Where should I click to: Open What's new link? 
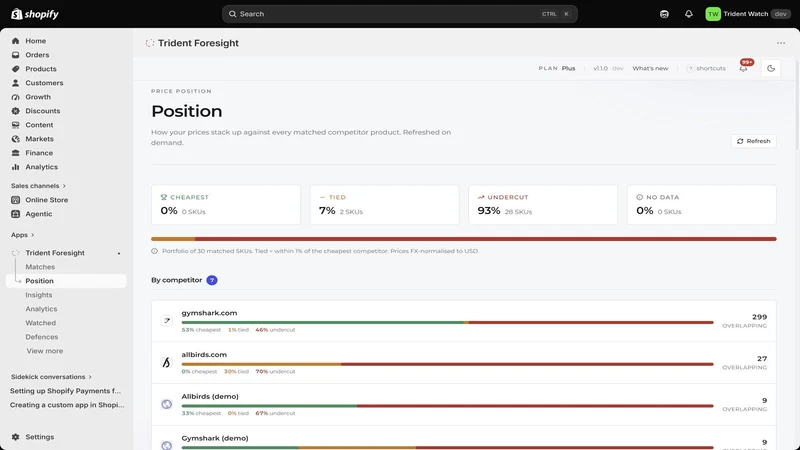(650, 68)
